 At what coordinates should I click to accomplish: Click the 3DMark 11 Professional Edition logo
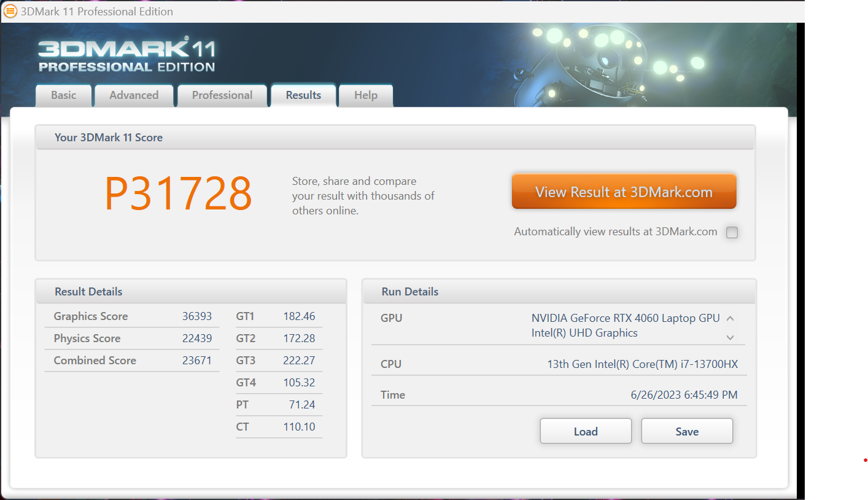(126, 56)
